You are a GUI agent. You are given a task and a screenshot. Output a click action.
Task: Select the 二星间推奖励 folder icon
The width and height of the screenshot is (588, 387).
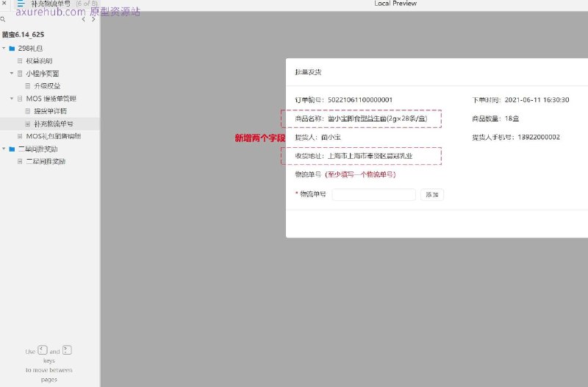click(12, 149)
